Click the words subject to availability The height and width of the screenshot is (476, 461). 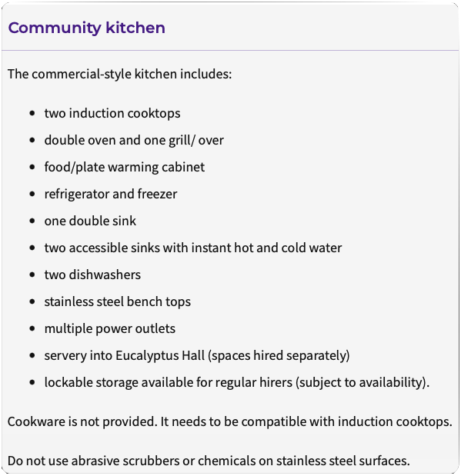click(x=361, y=382)
